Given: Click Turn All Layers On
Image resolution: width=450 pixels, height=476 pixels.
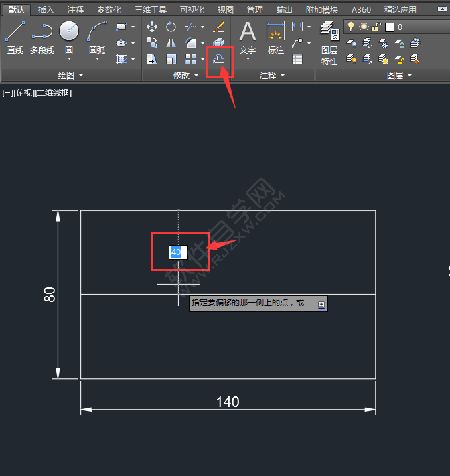Looking at the screenshot, I should point(352,59).
